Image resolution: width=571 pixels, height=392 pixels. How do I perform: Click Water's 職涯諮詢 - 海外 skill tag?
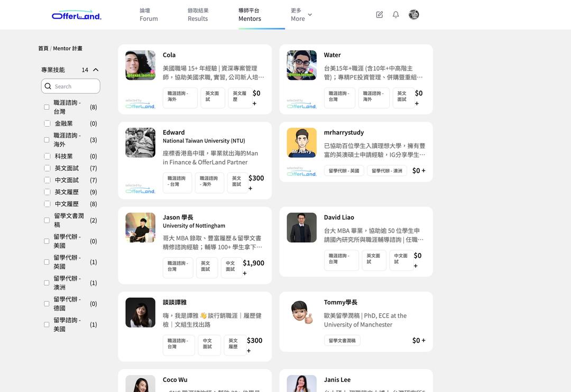click(374, 98)
